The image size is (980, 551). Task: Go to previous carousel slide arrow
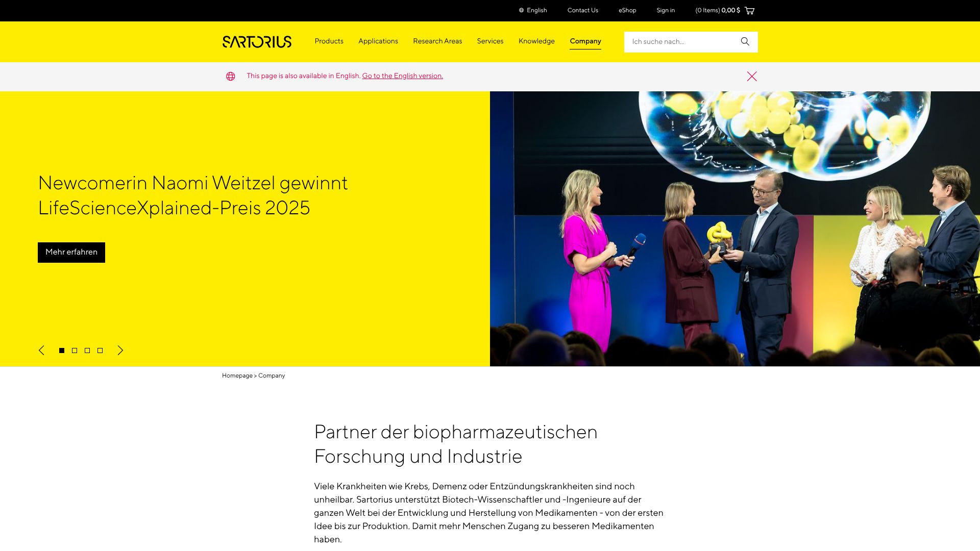(x=41, y=350)
